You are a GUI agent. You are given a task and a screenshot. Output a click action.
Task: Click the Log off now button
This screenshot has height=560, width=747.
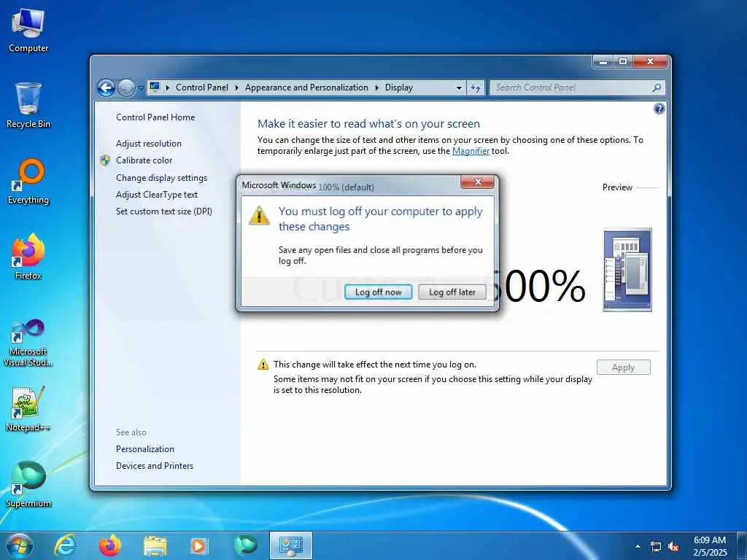(379, 292)
